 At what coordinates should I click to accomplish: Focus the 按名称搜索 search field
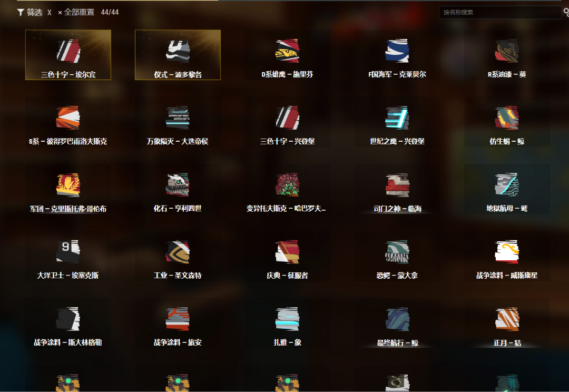[500, 12]
